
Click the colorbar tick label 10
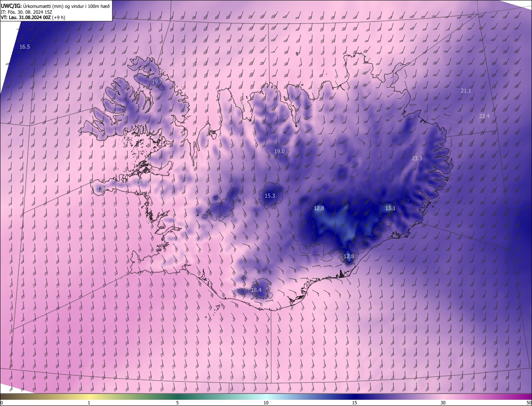point(266,403)
